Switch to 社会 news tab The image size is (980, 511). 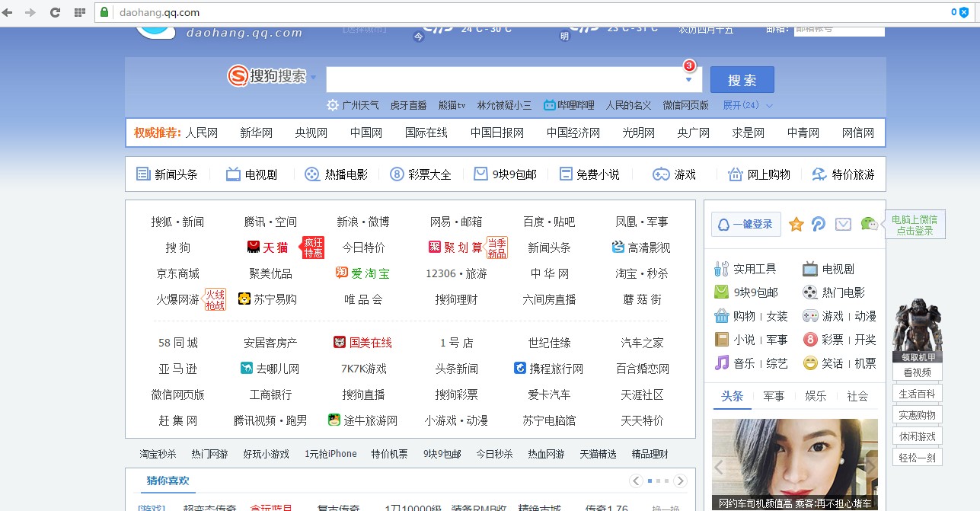click(857, 396)
